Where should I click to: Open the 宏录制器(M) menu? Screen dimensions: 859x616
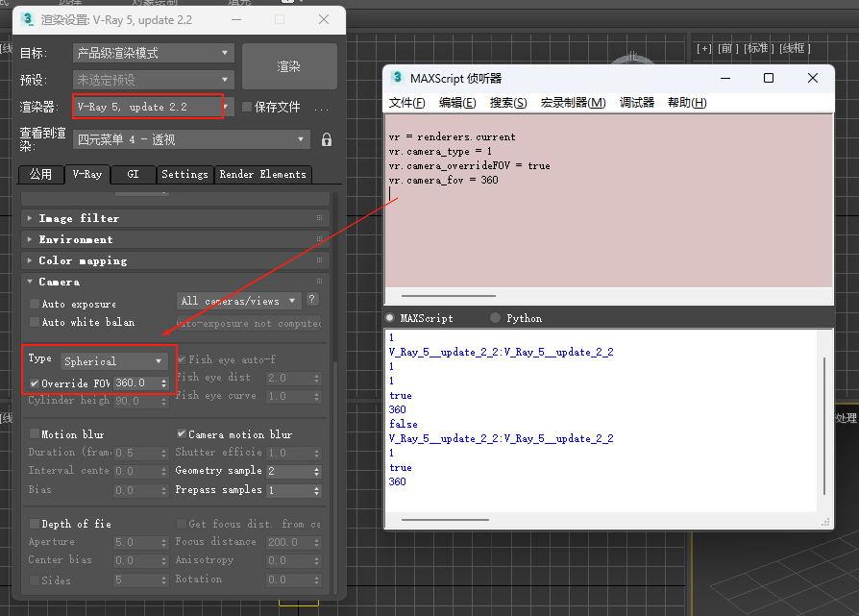(x=573, y=103)
